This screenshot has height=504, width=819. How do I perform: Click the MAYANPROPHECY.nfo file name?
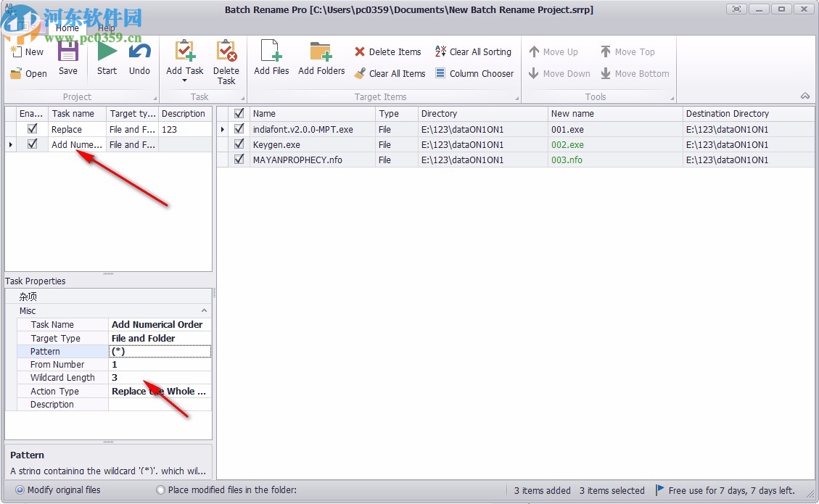click(297, 160)
